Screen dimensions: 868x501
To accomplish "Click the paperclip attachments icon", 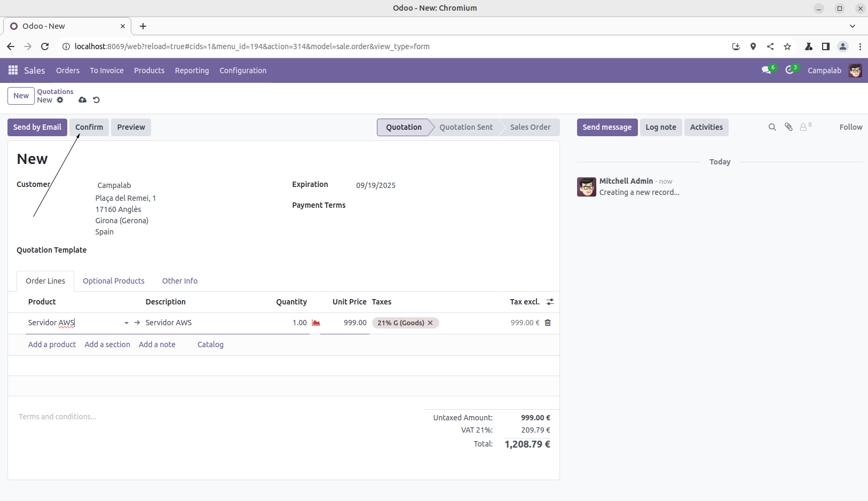I will 788,127.
